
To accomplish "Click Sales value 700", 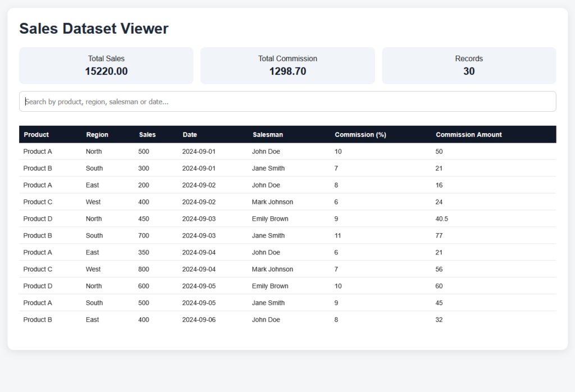I will click(144, 236).
